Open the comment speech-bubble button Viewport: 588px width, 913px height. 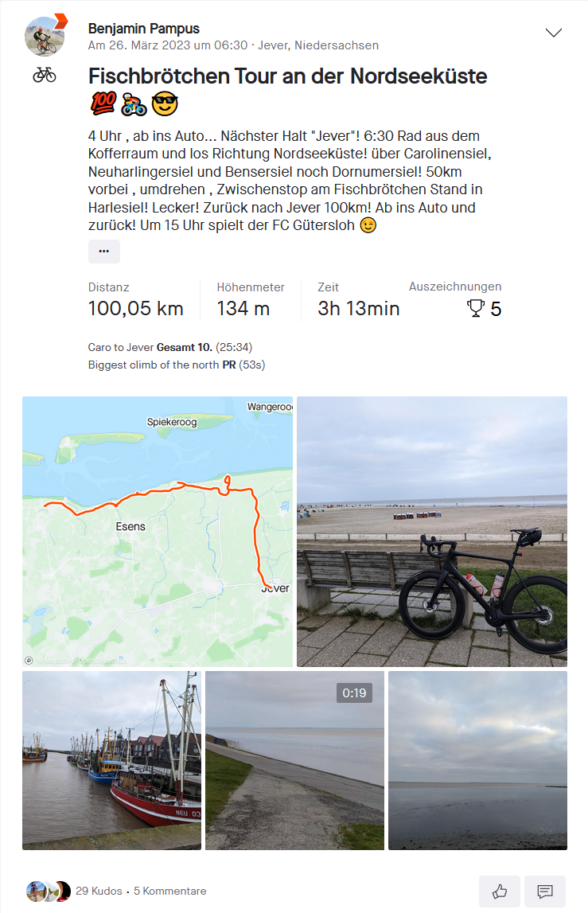[545, 892]
